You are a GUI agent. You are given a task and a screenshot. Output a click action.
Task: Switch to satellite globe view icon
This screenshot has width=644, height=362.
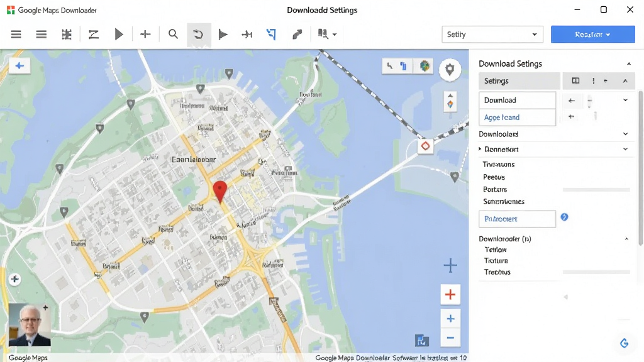click(425, 66)
